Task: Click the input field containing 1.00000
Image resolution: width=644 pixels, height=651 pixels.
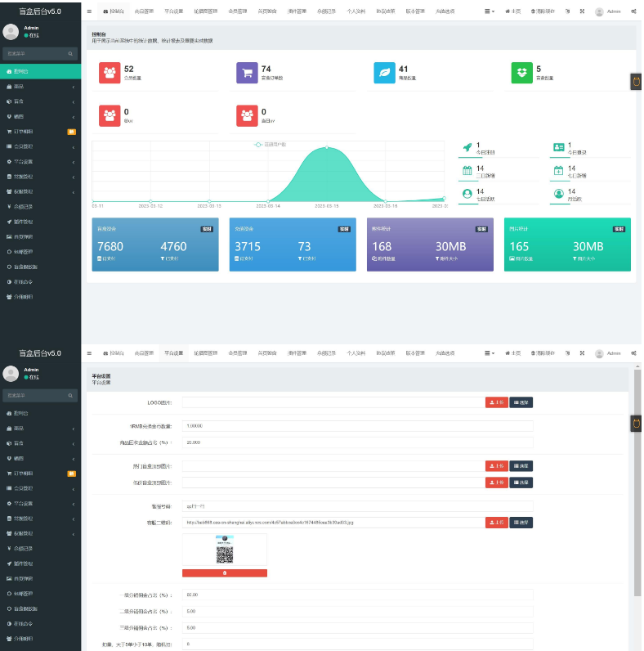Action: coord(357,426)
